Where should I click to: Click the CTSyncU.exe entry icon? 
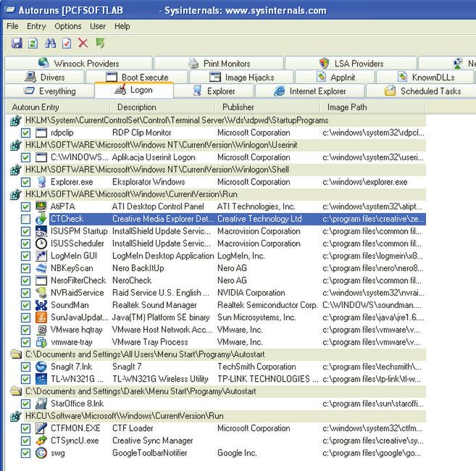click(x=41, y=441)
